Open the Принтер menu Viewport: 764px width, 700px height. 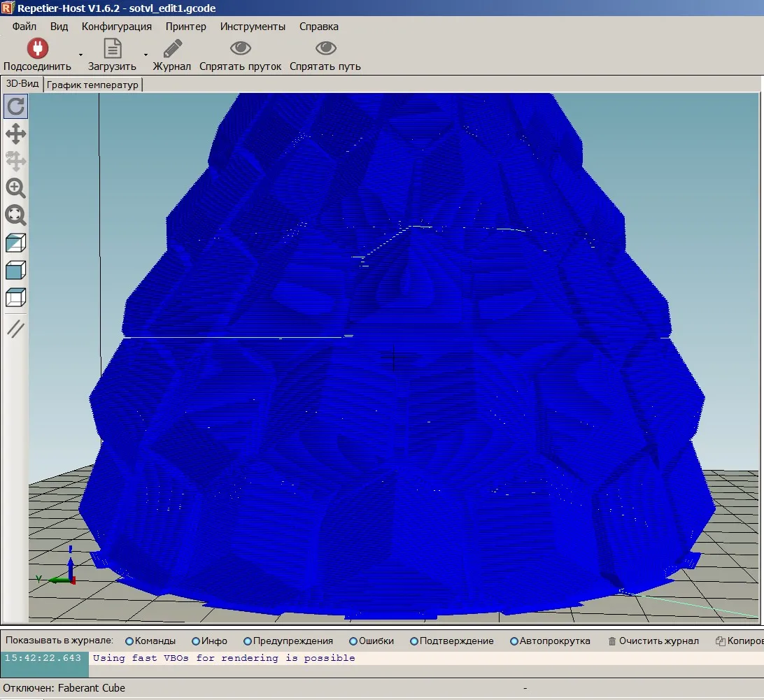185,27
